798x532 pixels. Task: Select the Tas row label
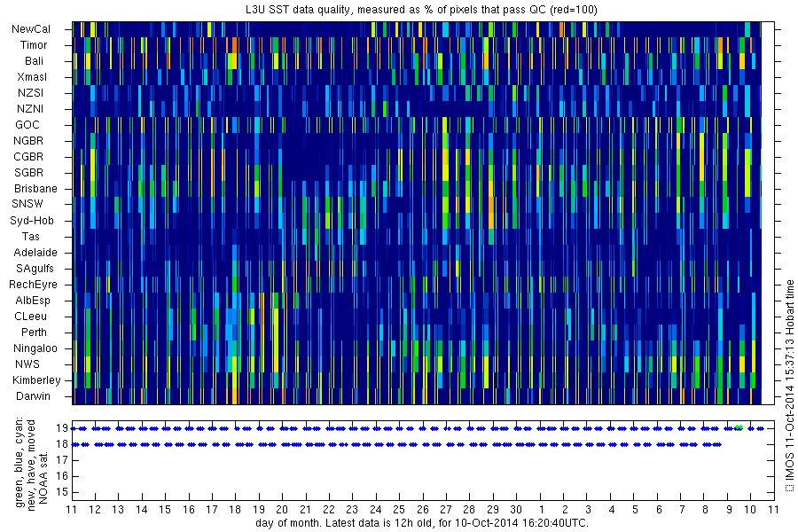(x=30, y=236)
